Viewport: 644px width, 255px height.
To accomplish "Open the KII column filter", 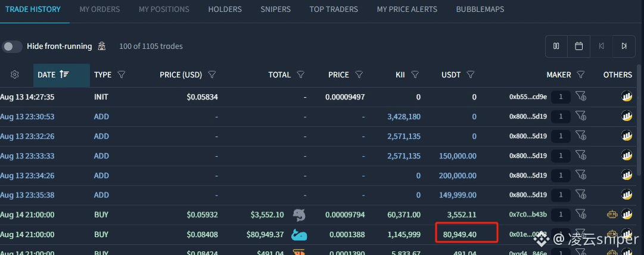I will coord(415,74).
